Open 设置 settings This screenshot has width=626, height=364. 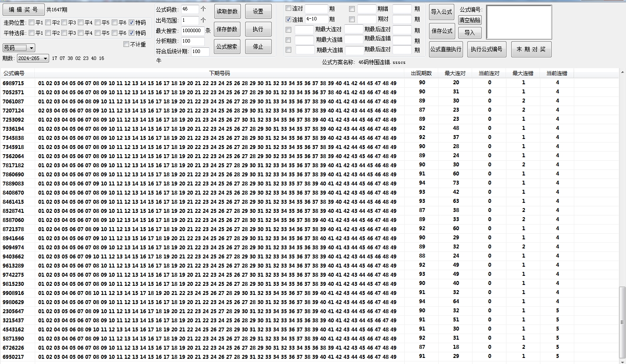point(258,12)
